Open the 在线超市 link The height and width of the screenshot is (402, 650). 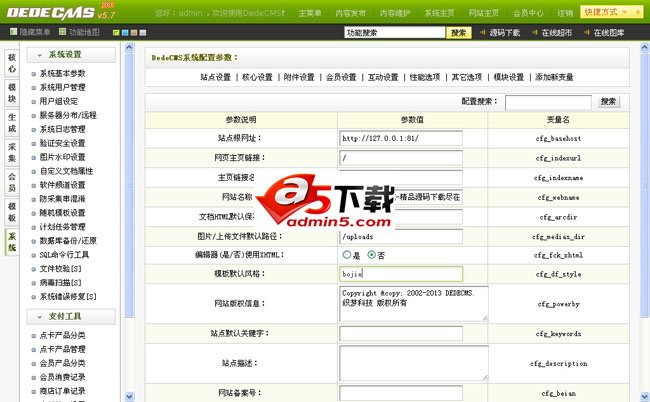[x=557, y=32]
